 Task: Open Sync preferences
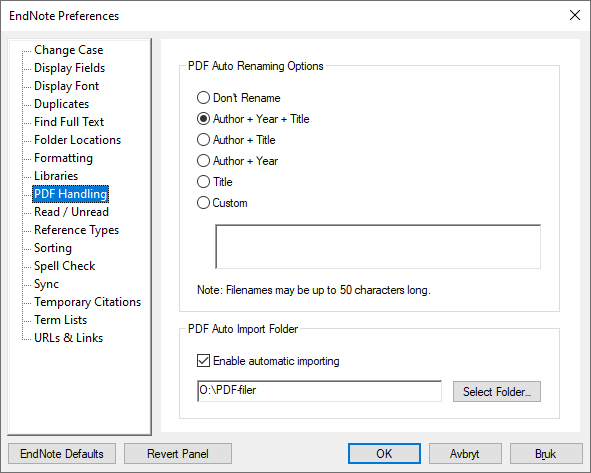[x=47, y=284]
